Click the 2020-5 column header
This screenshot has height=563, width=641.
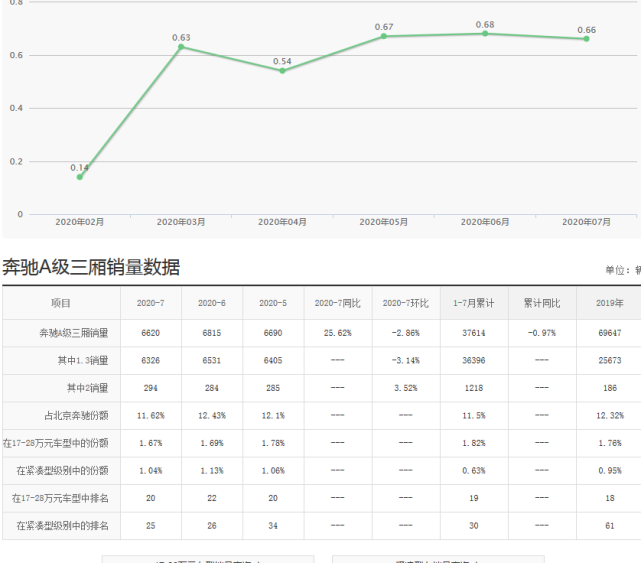[273, 303]
